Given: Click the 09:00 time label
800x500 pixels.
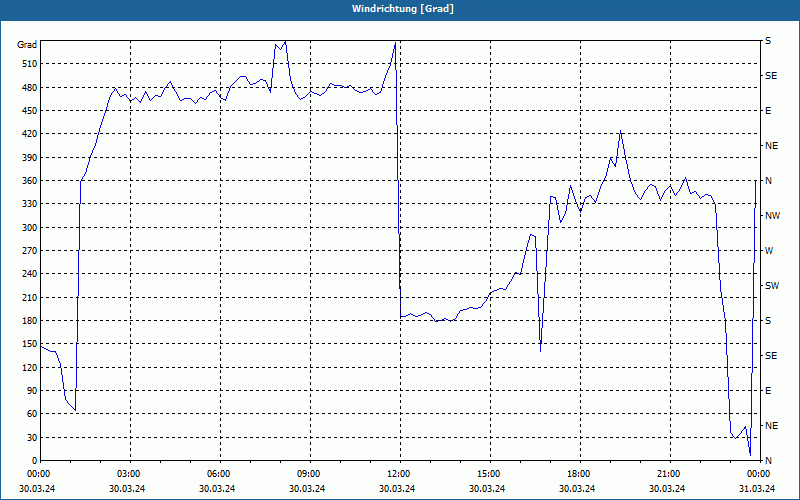Looking at the screenshot, I should pyautogui.click(x=309, y=474).
